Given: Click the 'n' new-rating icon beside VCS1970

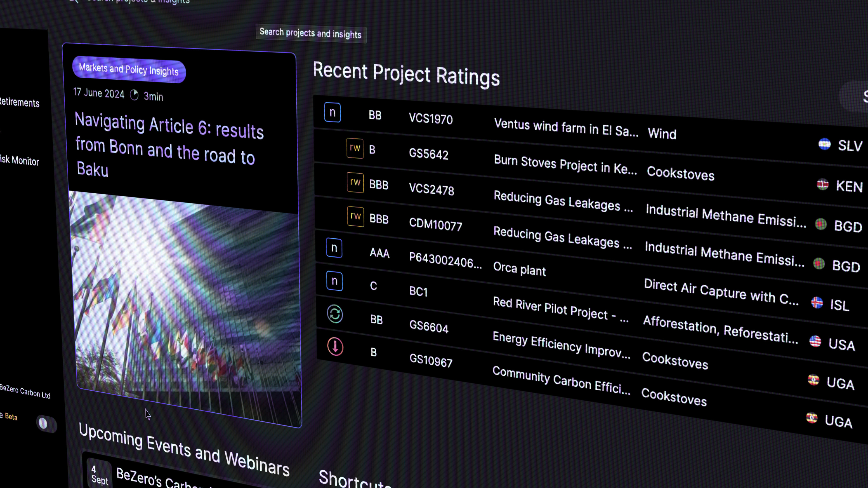Looking at the screenshot, I should [332, 113].
